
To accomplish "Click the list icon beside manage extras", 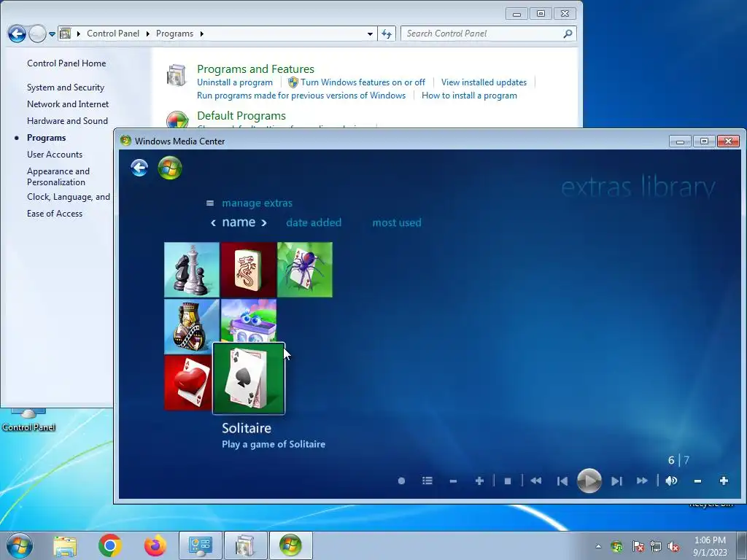I will pos(209,203).
